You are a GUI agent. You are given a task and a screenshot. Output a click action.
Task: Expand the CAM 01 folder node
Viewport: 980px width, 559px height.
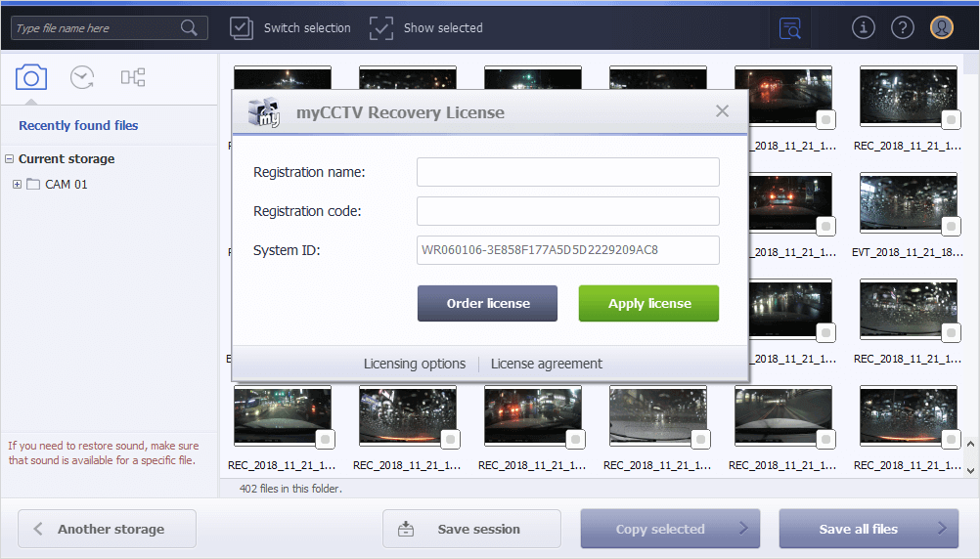pos(17,185)
